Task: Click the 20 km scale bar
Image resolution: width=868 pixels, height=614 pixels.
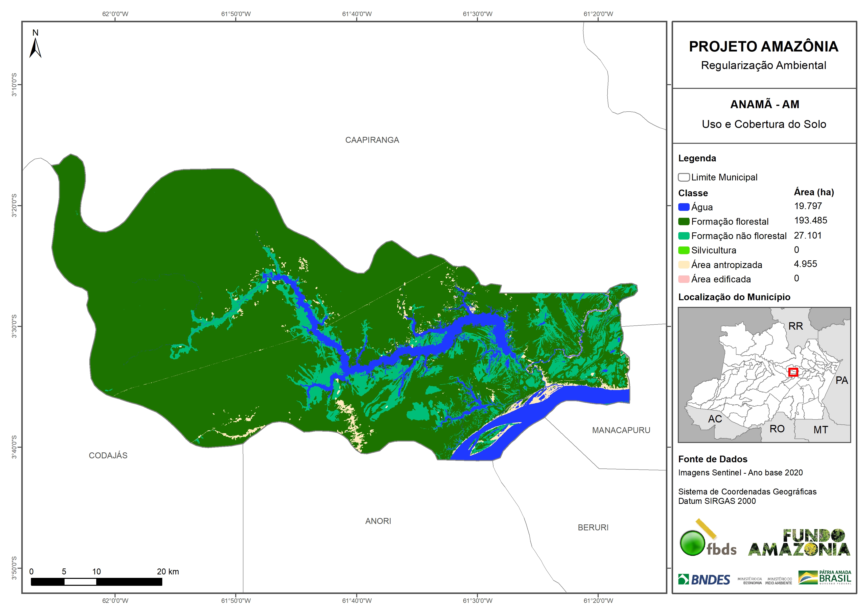Action: [x=96, y=582]
